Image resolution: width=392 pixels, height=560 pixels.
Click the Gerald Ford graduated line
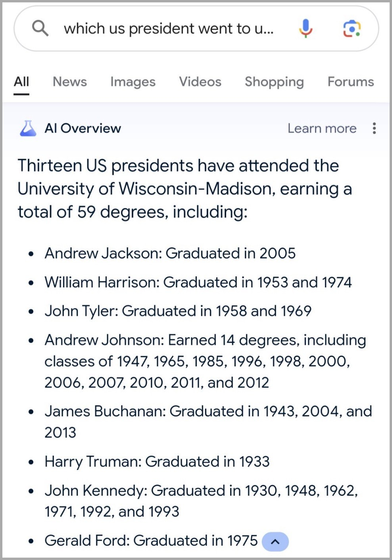(x=151, y=541)
